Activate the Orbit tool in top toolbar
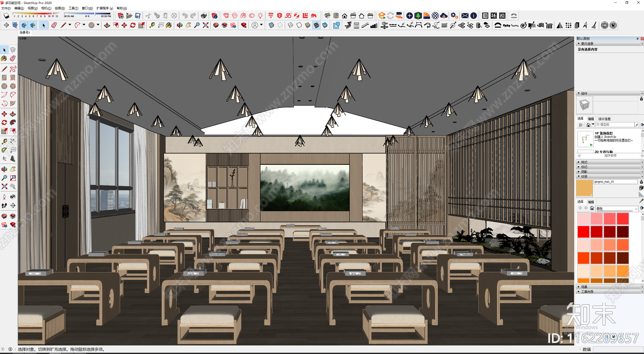The height and width of the screenshot is (354, 644). pyautogui.click(x=180, y=25)
